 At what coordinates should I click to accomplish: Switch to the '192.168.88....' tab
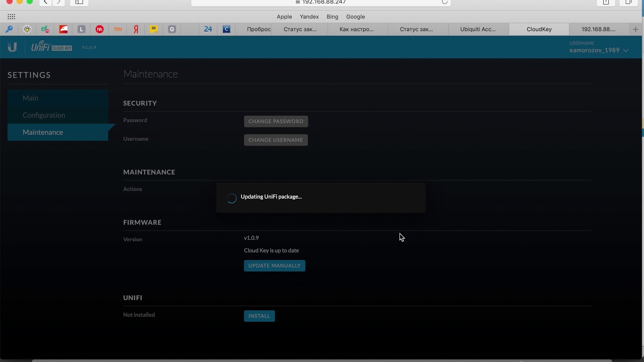(599, 29)
